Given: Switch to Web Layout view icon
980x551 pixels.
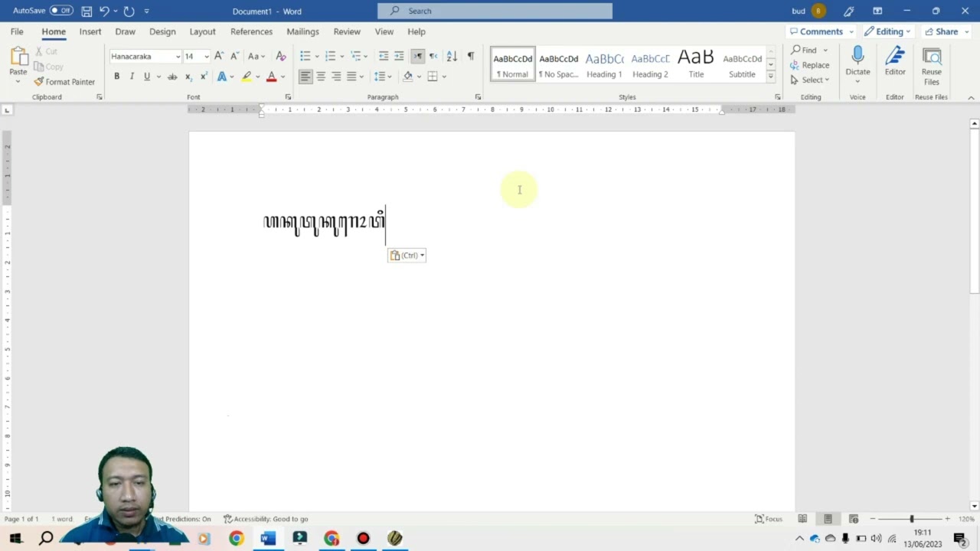Looking at the screenshot, I should click(x=853, y=519).
